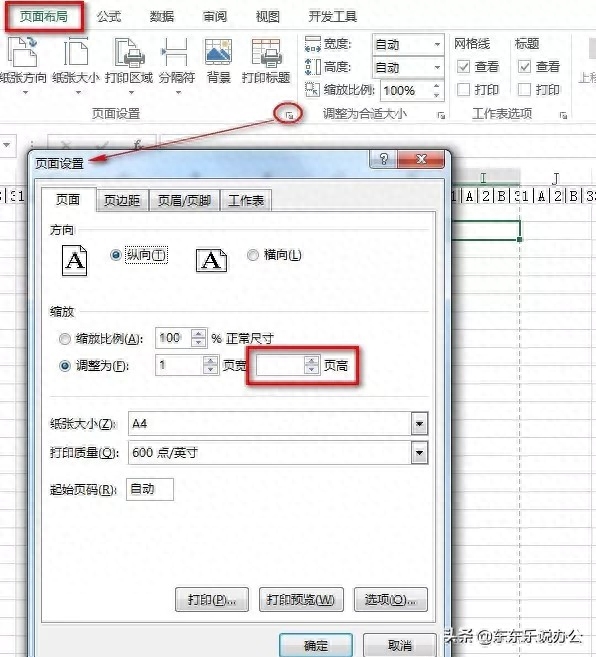Expand the name box dropdown arrow

tap(6, 145)
